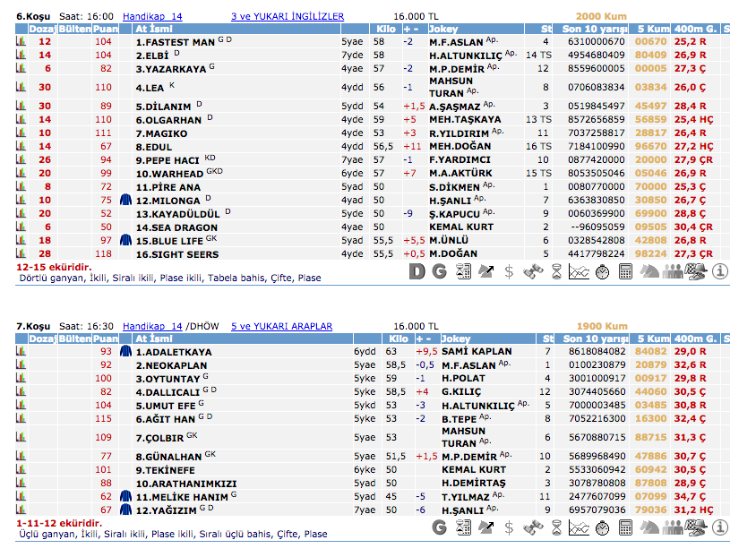Select horse name 10.WARHEAD
This screenshot has height=557, width=756.
pos(169,174)
